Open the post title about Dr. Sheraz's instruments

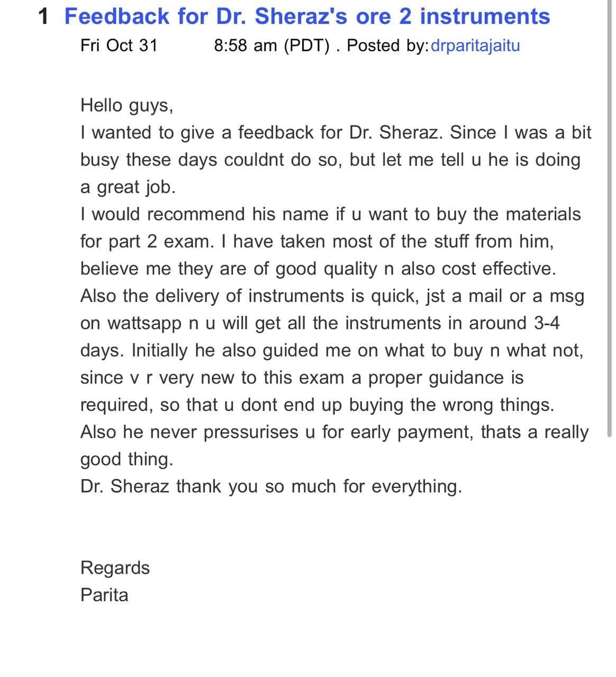point(307,16)
